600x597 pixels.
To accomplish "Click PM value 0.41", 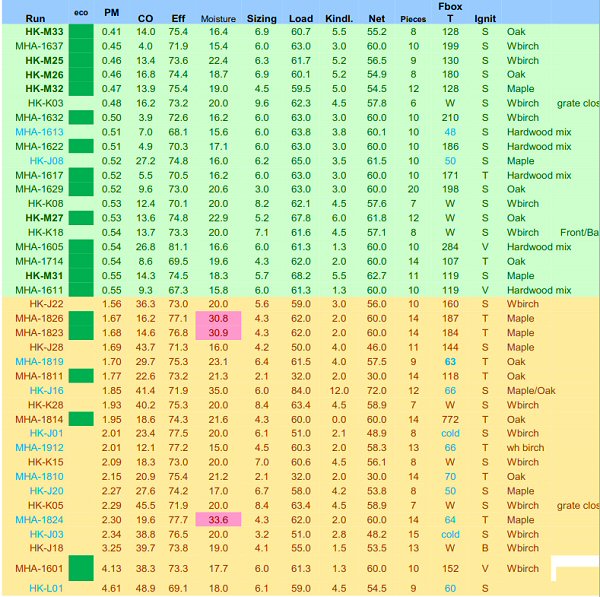I will (112, 31).
